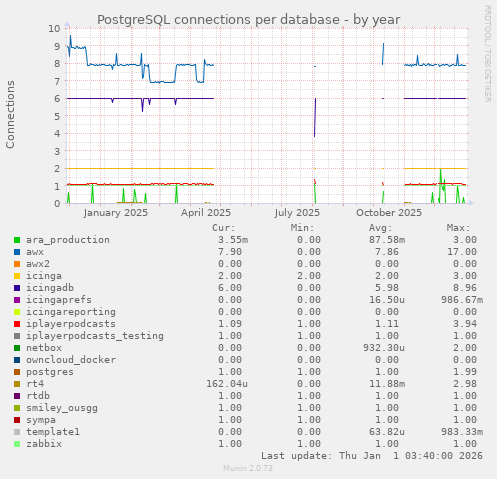Viewport: 497px width, 479px height.
Task: Select the netbox legend label
Action: click(44, 348)
